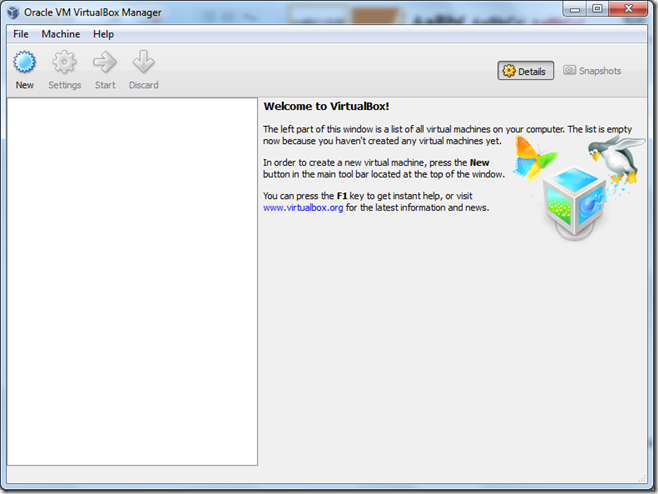
Task: Open the Help menu
Action: pos(103,34)
